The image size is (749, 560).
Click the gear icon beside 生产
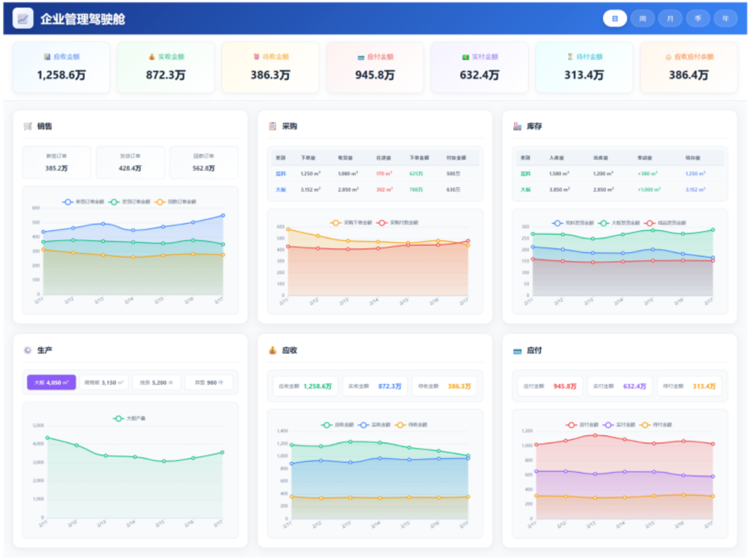coord(28,350)
